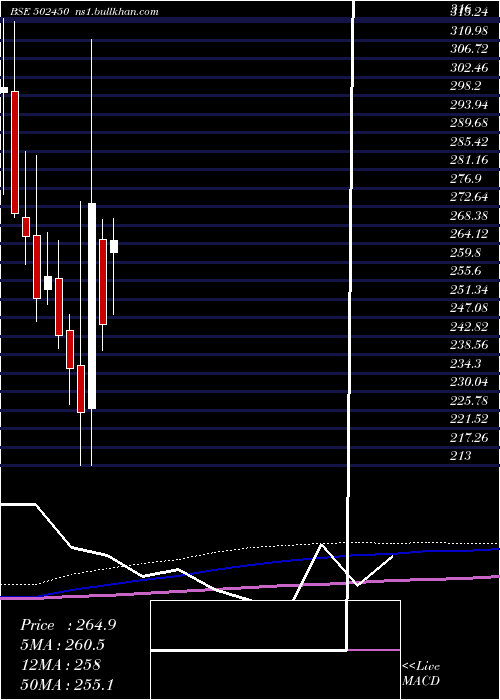Click the 5MA : 260.5 readout
Viewport: 500px width, 700px height.
click(65, 645)
